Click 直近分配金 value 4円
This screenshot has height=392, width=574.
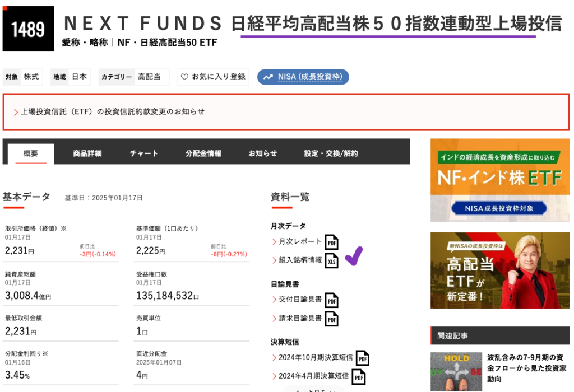(x=142, y=375)
